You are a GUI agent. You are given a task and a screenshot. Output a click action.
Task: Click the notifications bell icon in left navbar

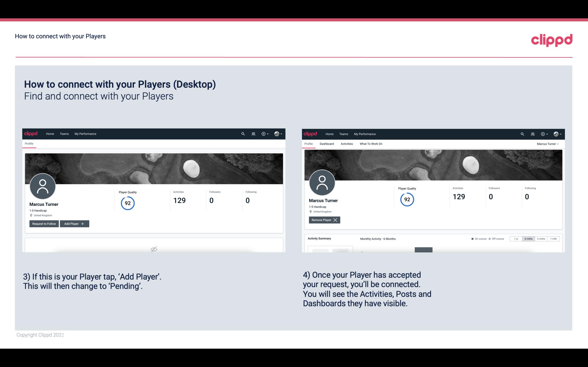(x=253, y=134)
